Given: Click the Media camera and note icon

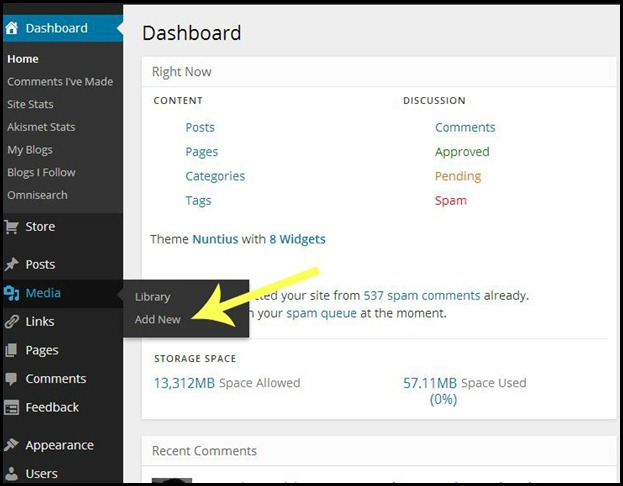Looking at the screenshot, I should 12,293.
